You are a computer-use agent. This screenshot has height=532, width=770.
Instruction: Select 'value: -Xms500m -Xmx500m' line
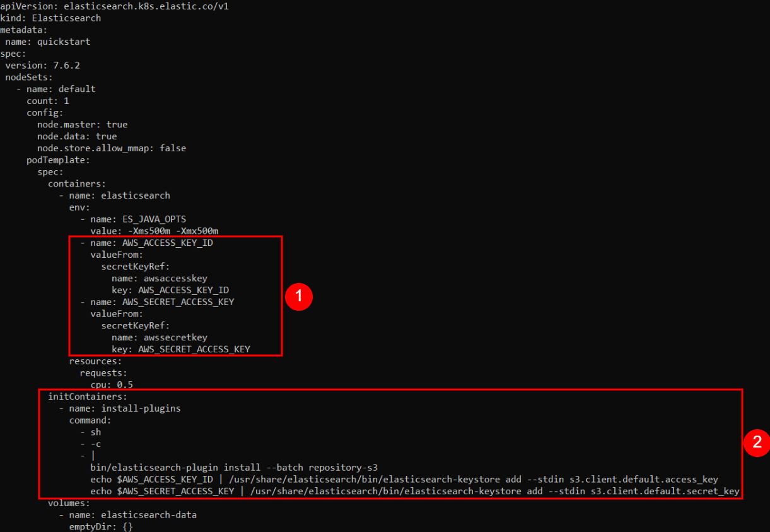tap(155, 231)
